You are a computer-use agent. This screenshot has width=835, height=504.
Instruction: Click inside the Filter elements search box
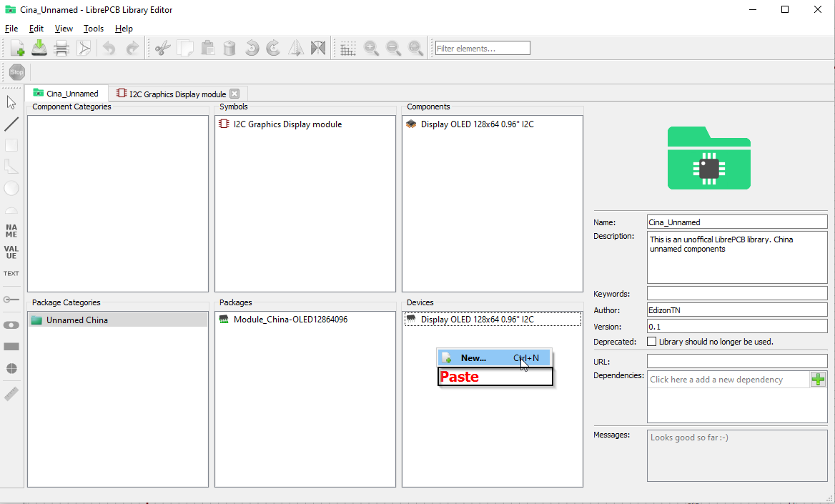click(482, 48)
